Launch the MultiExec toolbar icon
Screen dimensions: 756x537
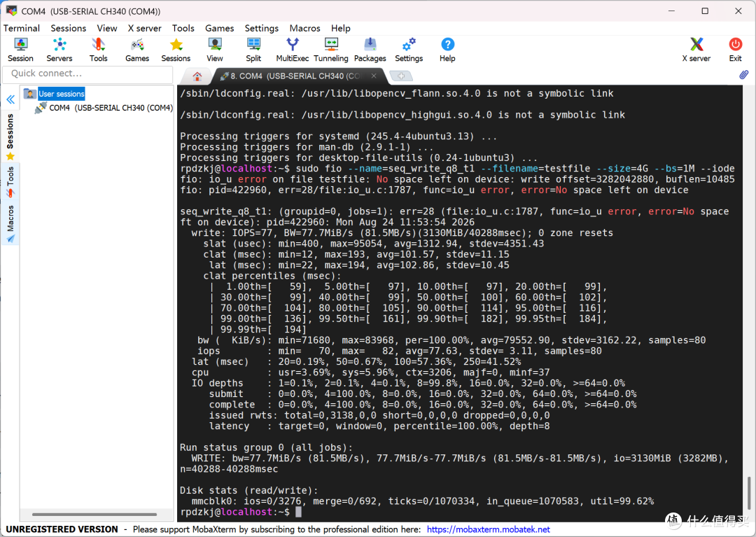(293, 50)
